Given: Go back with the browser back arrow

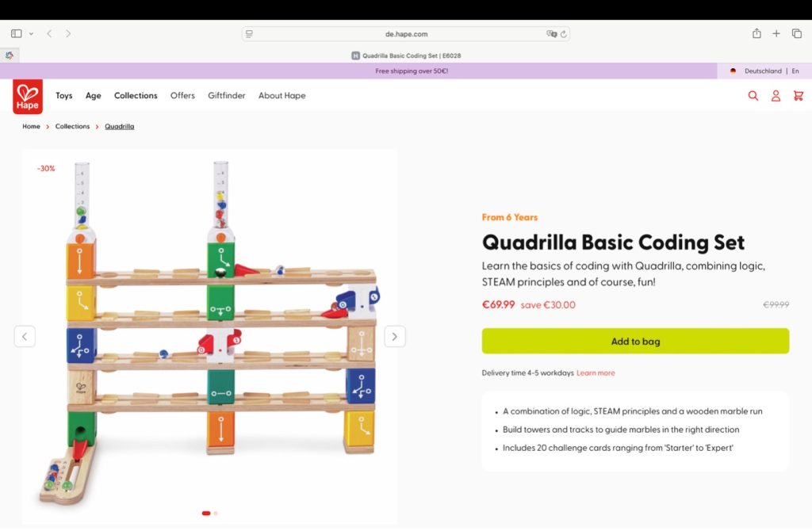Looking at the screenshot, I should tap(49, 33).
